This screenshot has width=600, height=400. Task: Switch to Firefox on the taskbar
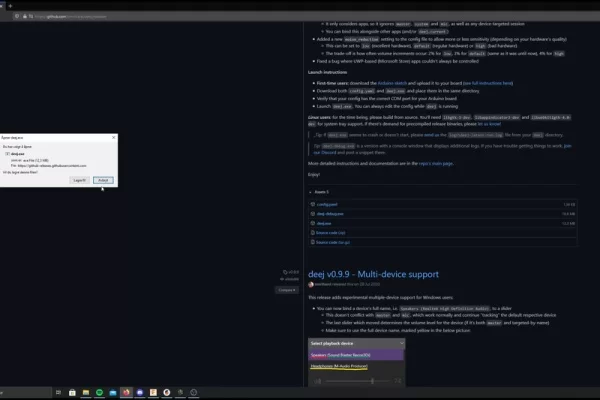[x=126, y=392]
